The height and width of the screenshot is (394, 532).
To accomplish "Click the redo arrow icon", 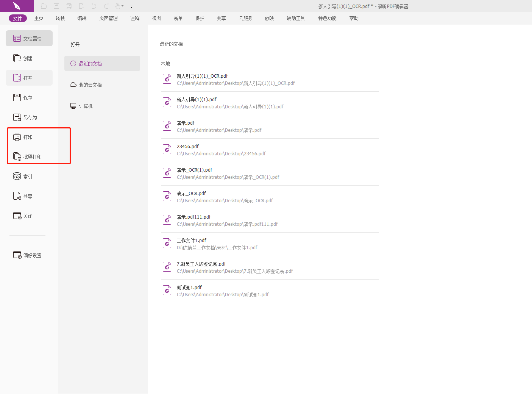I will [106, 6].
